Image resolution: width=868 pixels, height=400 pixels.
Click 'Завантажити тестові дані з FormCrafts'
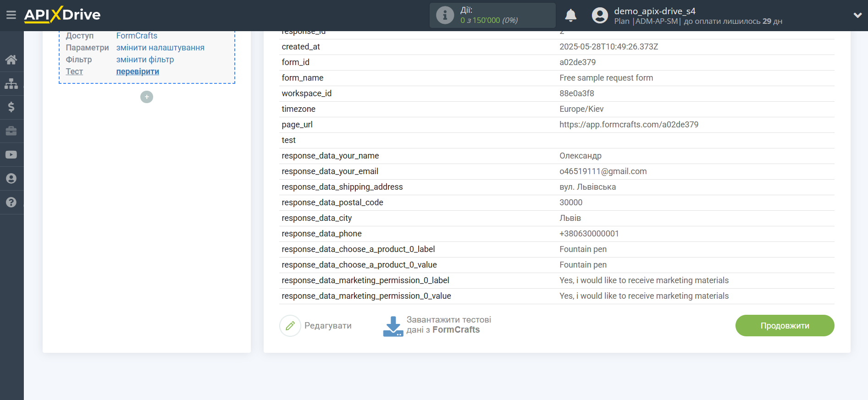[x=448, y=325]
